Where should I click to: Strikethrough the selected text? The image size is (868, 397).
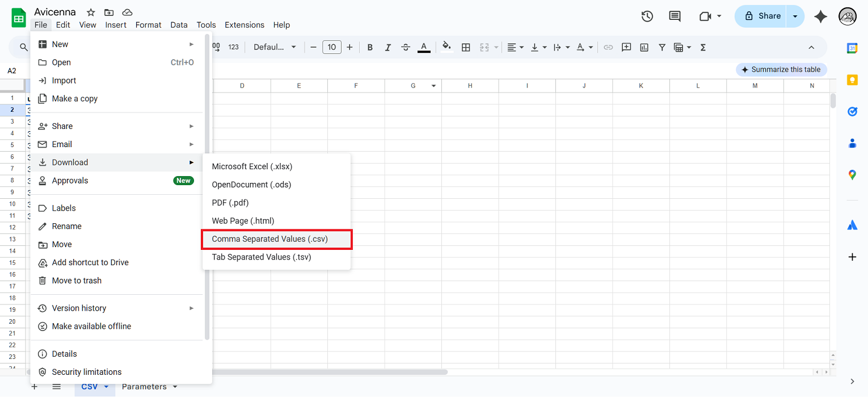coord(406,47)
